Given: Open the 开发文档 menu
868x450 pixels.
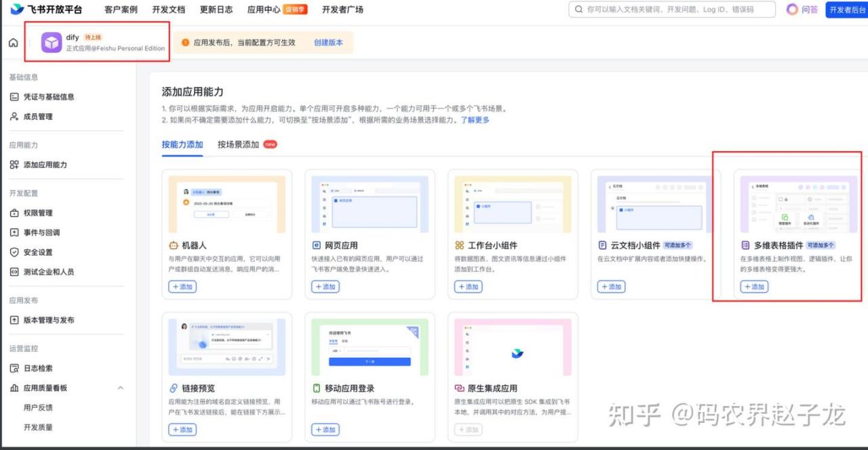Looking at the screenshot, I should pos(168,9).
